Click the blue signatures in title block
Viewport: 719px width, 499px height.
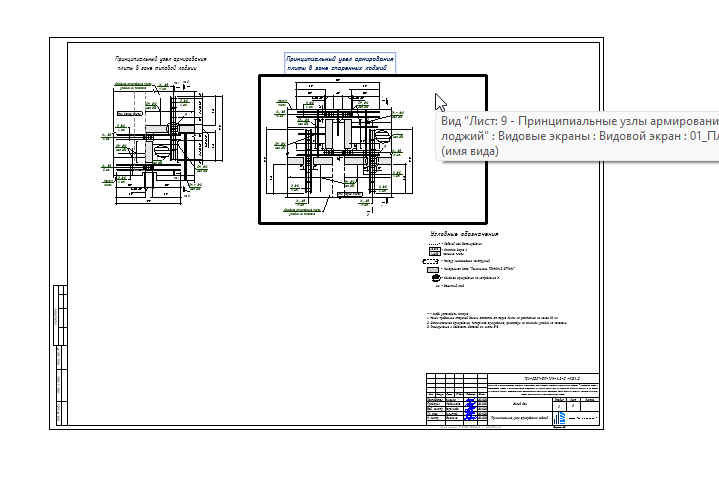click(470, 409)
